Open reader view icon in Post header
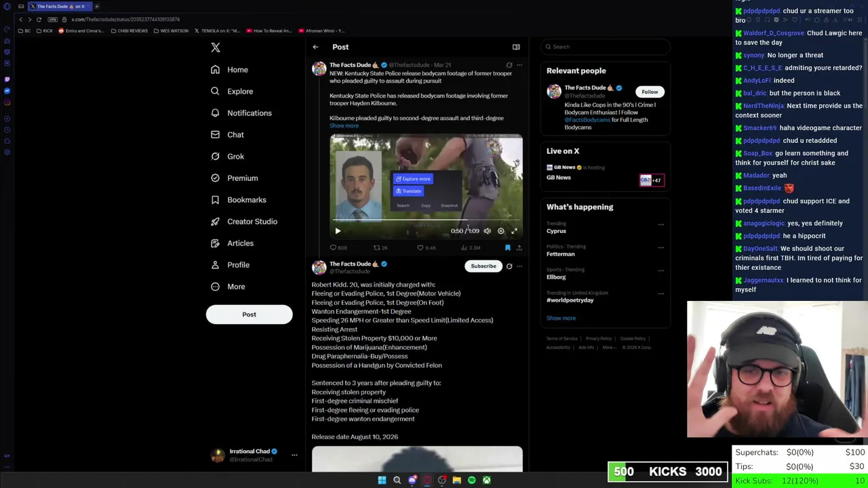The height and width of the screenshot is (488, 868). 516,47
